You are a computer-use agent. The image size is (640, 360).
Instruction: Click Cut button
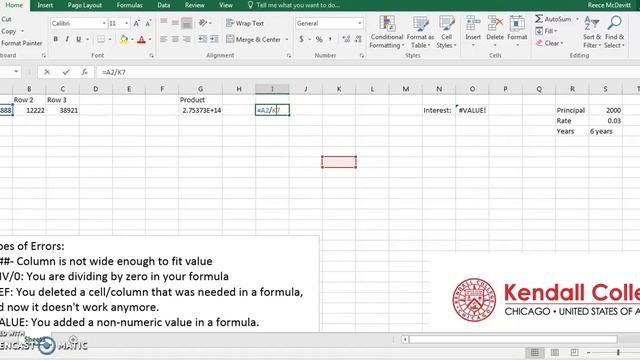6,19
